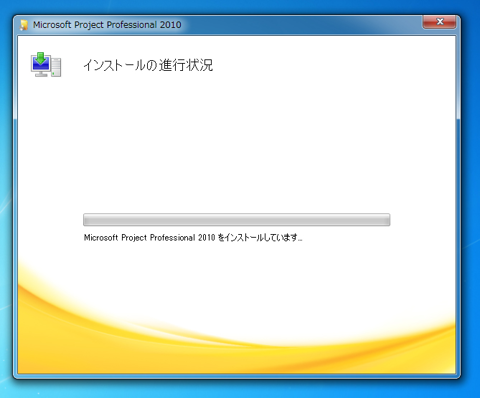The height and width of the screenshot is (398, 480).
Task: Click the window title Microsoft Project Professional 2010
Action: (107, 25)
